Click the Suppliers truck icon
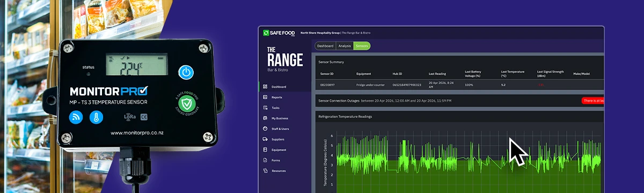 [265, 139]
